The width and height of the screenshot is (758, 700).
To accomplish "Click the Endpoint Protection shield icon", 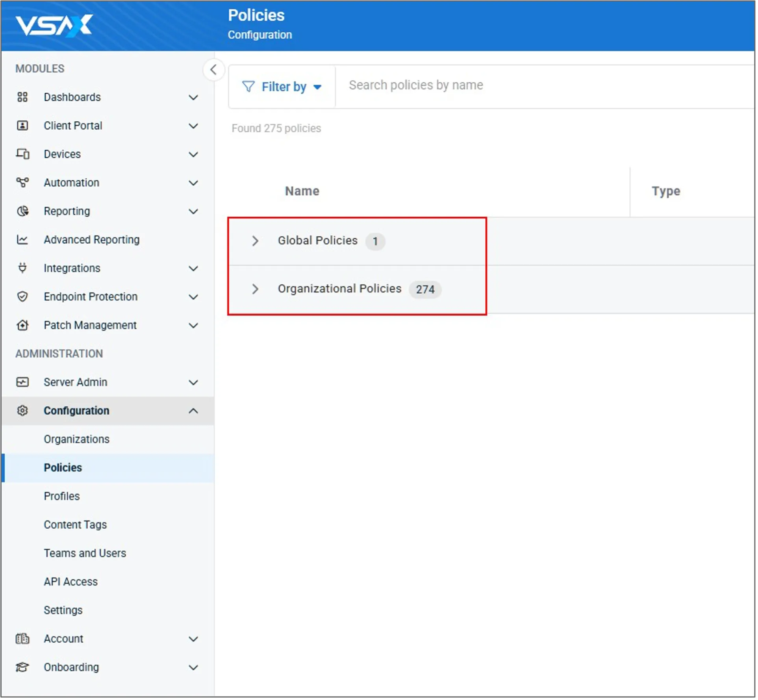I will [22, 296].
